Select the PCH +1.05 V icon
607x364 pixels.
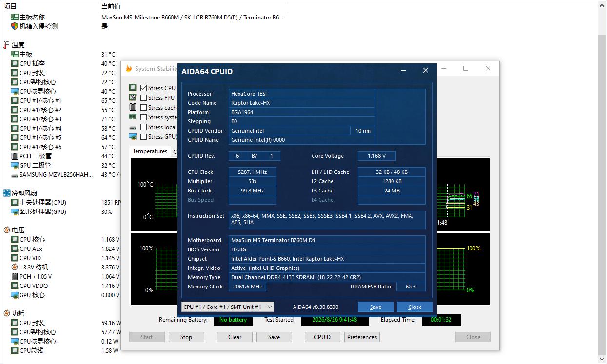15,276
